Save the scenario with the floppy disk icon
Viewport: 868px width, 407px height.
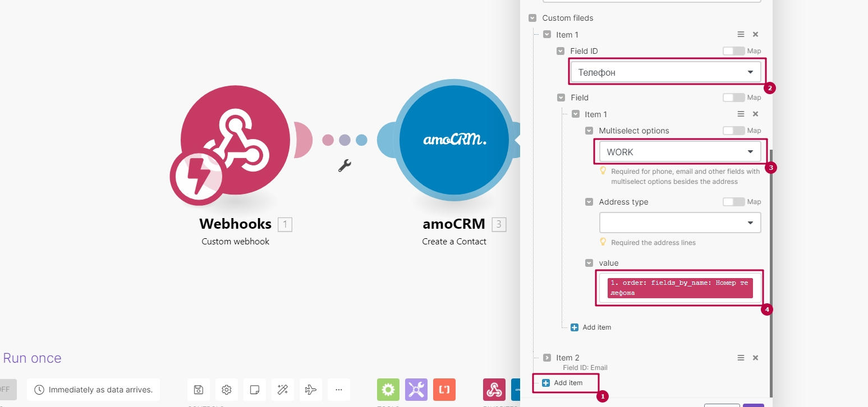pyautogui.click(x=199, y=390)
